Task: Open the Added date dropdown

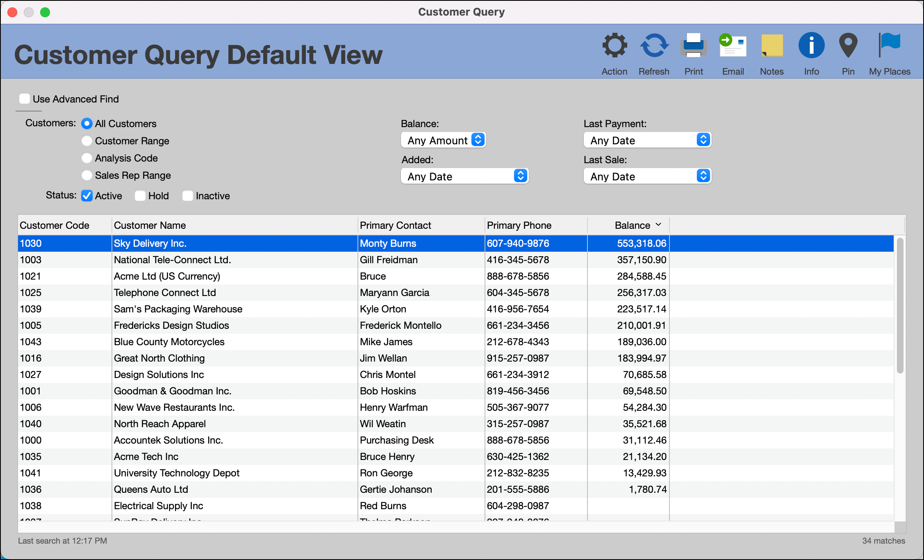Action: click(464, 176)
